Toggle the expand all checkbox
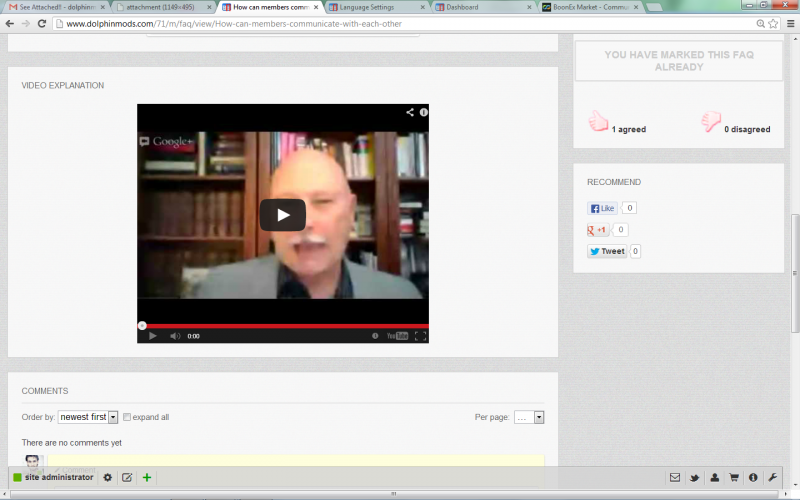Image resolution: width=800 pixels, height=500 pixels. (127, 417)
